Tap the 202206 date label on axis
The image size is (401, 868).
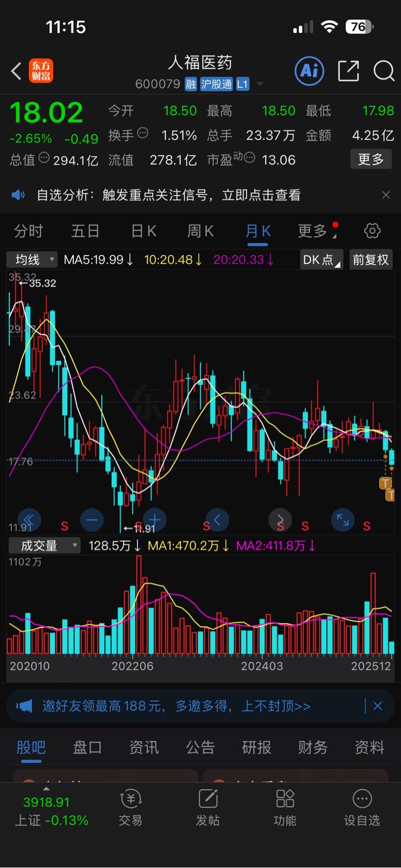tap(133, 666)
